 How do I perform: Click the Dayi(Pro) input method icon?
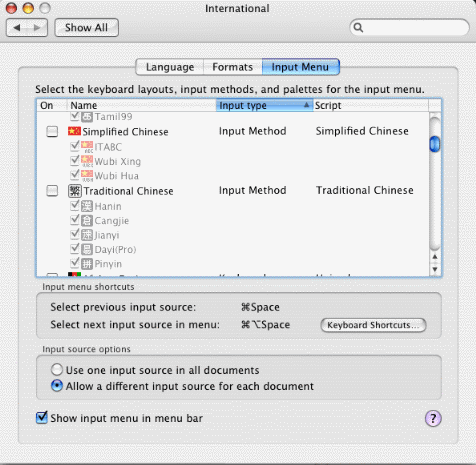coord(87,249)
